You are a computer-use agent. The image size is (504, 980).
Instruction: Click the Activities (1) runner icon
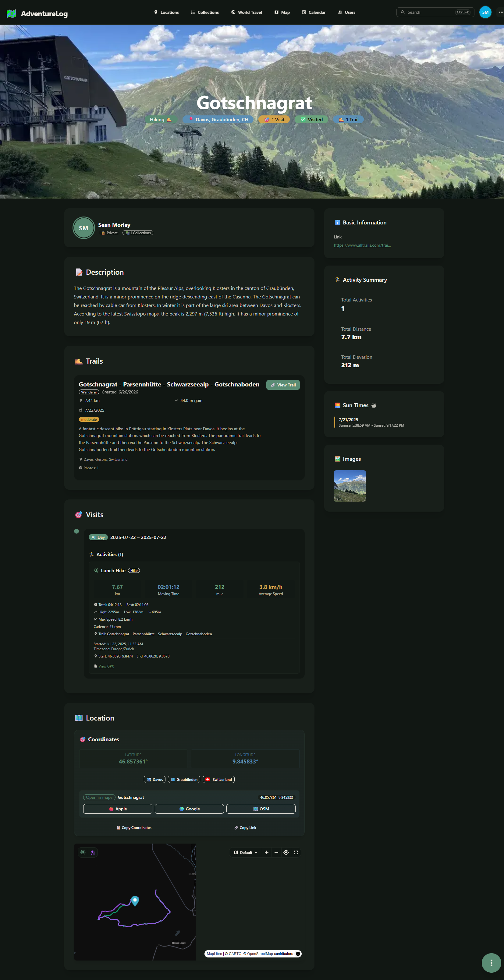[91, 554]
